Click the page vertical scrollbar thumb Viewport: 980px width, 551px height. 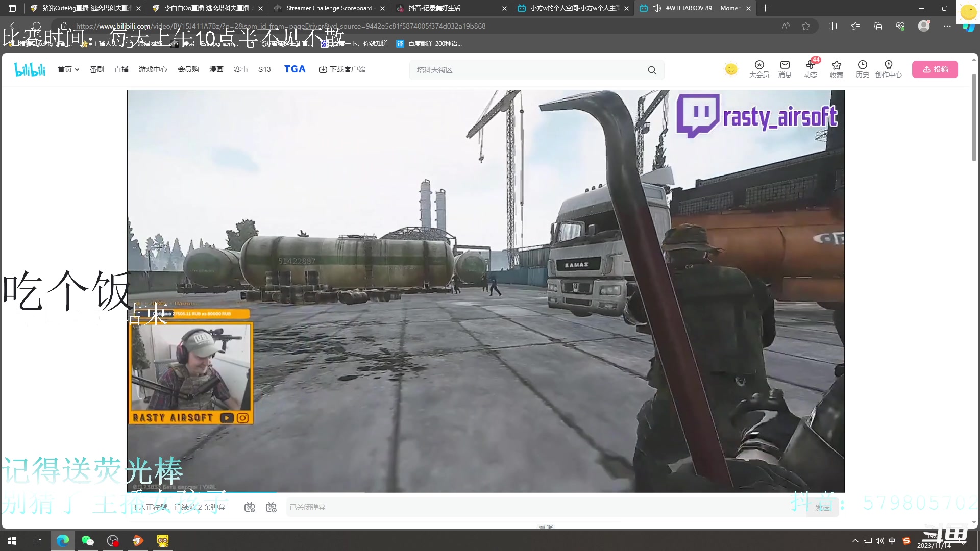(x=974, y=117)
